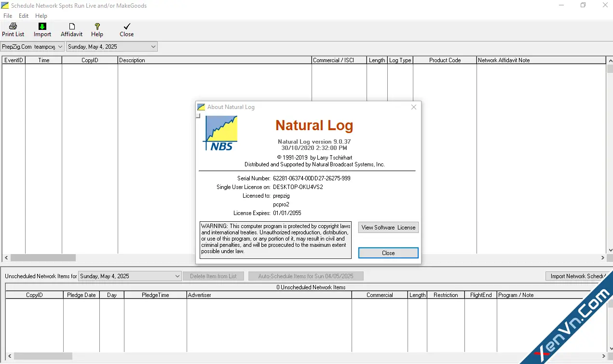The height and width of the screenshot is (364, 613).
Task: Click the Pledge Date column header
Action: [82, 295]
